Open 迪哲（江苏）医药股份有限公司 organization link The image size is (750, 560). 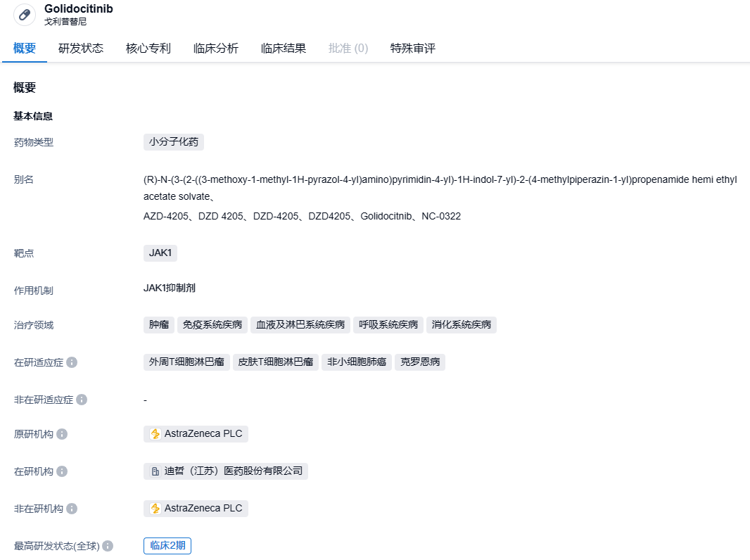click(x=233, y=471)
